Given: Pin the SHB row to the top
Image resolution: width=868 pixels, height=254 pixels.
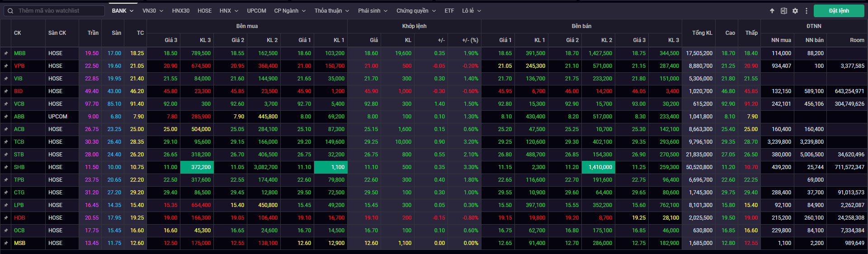Looking at the screenshot, I should pos(6,167).
